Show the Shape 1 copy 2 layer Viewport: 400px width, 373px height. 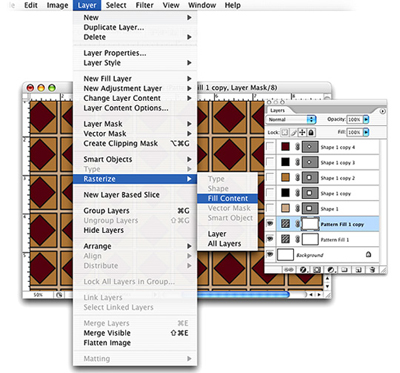270,178
